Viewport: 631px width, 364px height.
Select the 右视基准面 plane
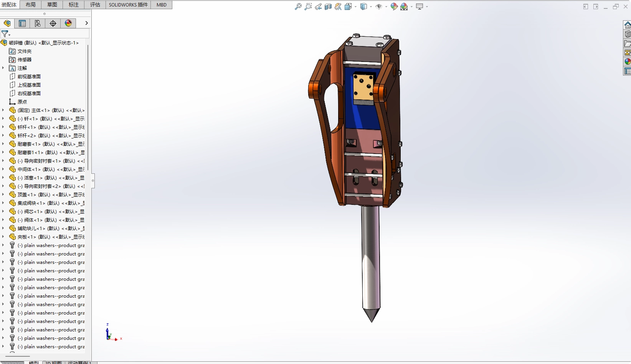(29, 94)
